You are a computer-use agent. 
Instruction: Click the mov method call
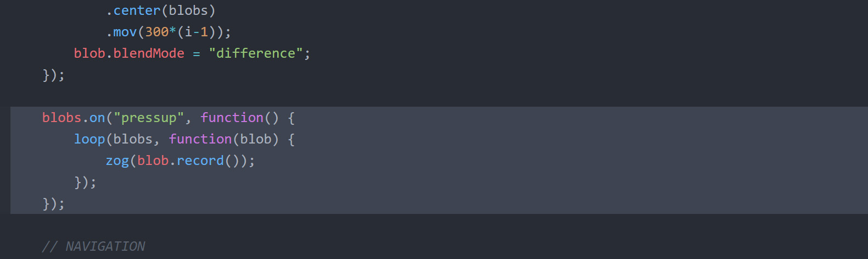tap(125, 32)
